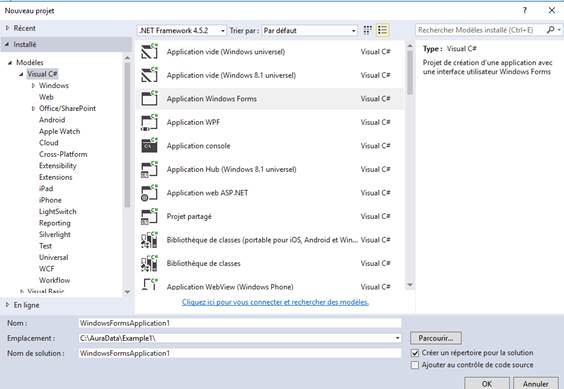Screen dimensions: 564x389
Task: Select the Android category
Action: point(52,120)
